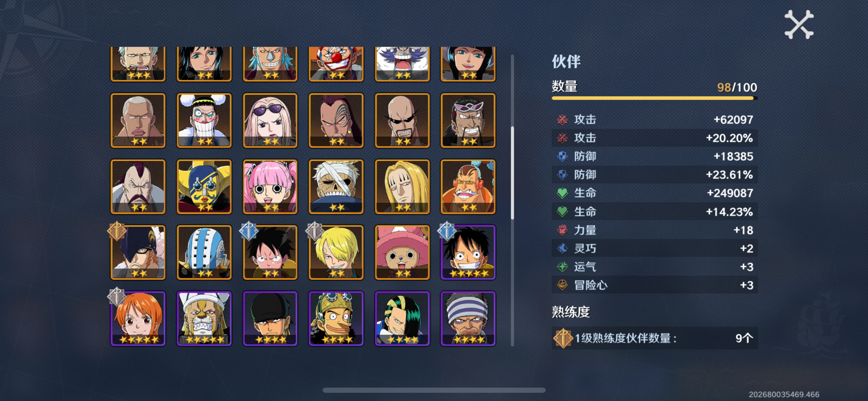
Task: Choose blond Sanji two-star portrait
Action: point(336,252)
